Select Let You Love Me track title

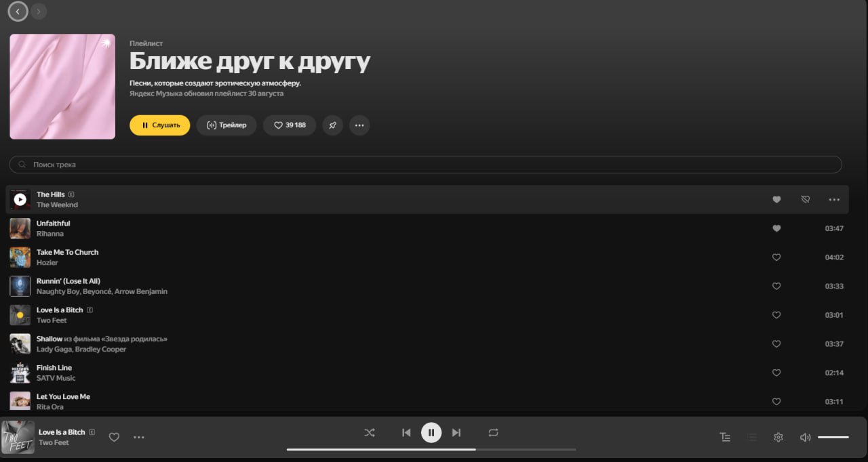tap(63, 396)
